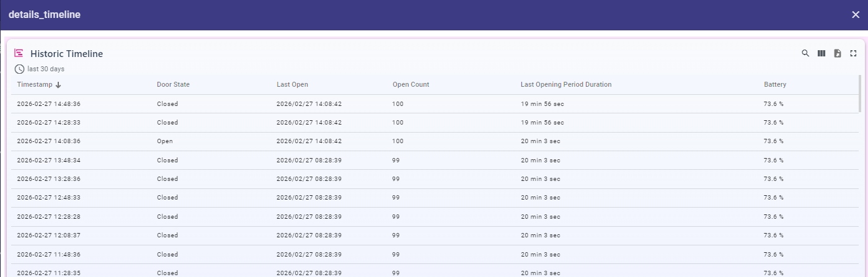Sort by the Last Open column header

pos(292,84)
